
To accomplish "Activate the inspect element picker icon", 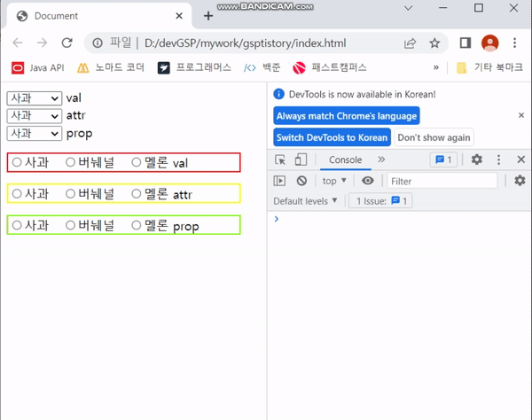I will (x=280, y=159).
